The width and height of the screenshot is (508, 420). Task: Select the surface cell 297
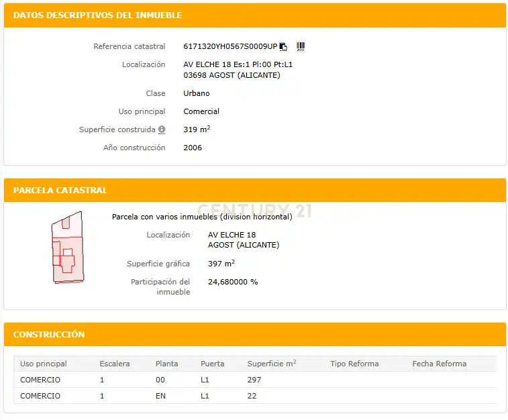(254, 380)
